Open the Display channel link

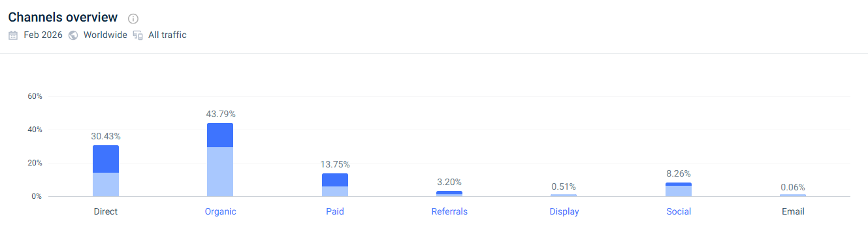pos(564,212)
